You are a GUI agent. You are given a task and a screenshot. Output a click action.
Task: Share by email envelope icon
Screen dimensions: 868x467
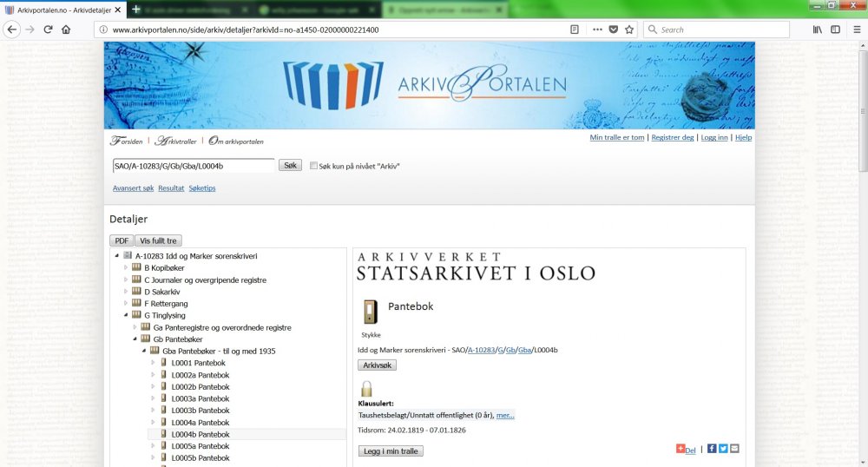[734, 449]
